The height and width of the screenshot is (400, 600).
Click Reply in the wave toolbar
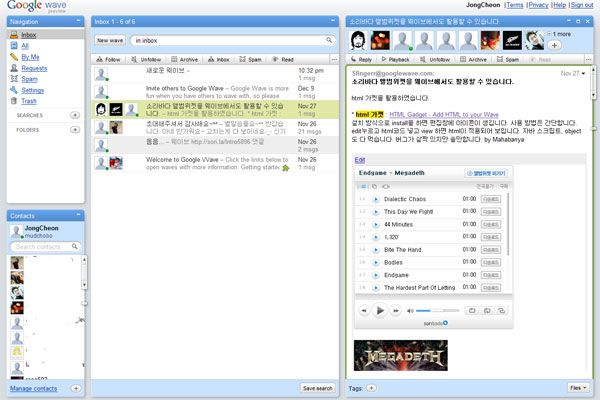tap(361, 60)
